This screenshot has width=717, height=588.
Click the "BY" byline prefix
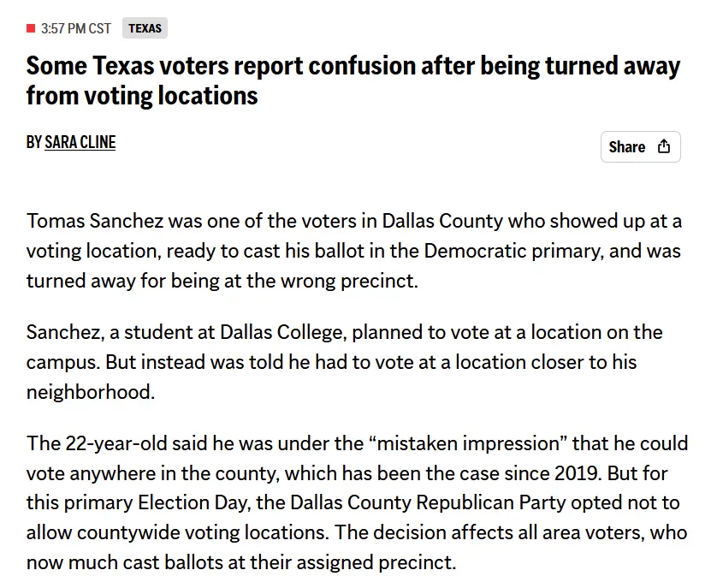point(33,142)
